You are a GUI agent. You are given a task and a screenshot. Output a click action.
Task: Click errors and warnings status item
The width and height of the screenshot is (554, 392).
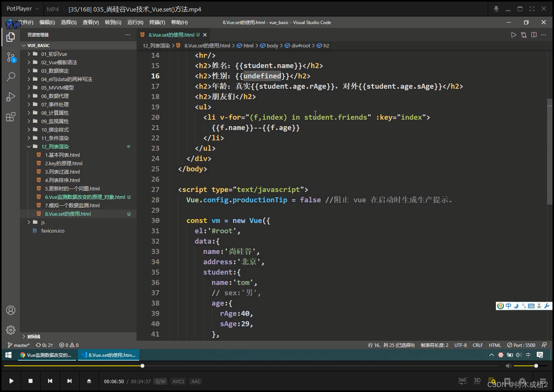pyautogui.click(x=69, y=345)
